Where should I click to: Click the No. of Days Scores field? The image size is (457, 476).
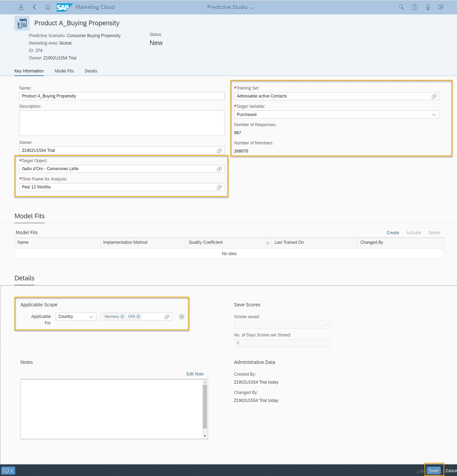pyautogui.click(x=282, y=343)
